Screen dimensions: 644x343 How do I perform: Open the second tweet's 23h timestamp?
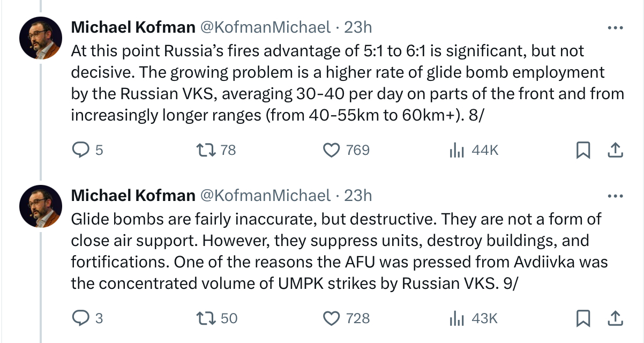point(358,195)
